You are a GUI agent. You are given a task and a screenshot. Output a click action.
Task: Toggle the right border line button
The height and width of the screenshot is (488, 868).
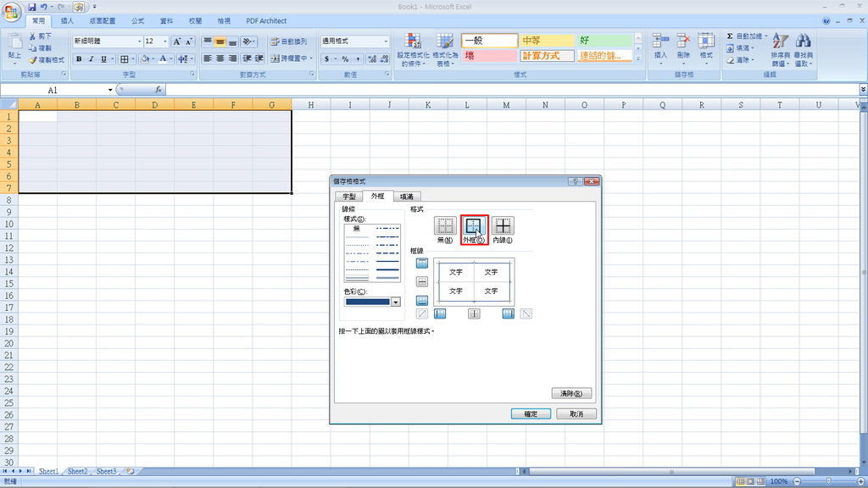(509, 313)
